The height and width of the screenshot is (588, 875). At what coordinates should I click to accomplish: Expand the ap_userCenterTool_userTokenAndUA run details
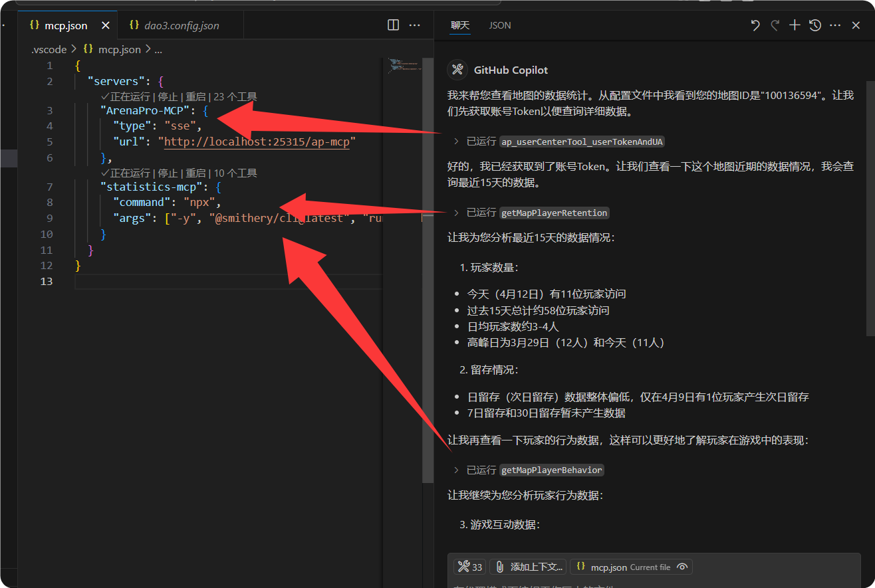point(456,142)
